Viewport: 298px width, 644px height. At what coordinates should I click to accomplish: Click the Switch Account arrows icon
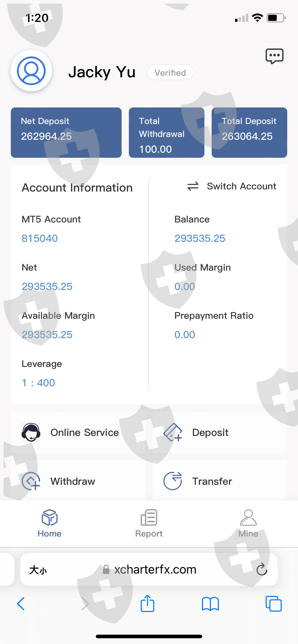[x=193, y=186]
